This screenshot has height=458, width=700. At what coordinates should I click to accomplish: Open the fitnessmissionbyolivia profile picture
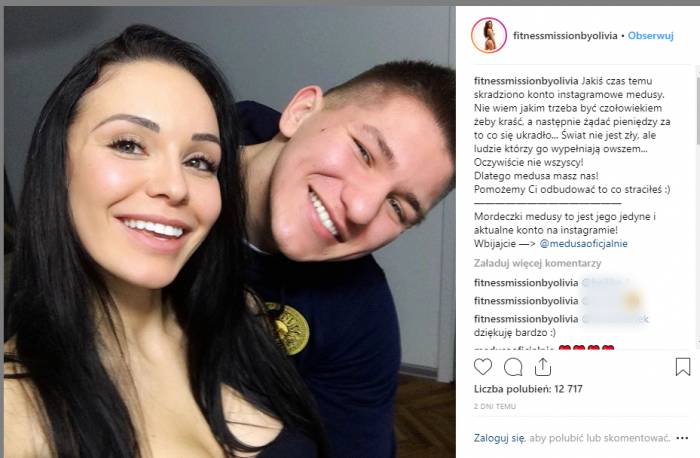tap(489, 36)
